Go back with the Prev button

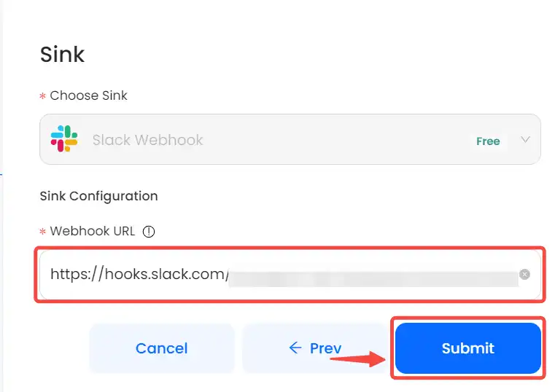coord(314,348)
